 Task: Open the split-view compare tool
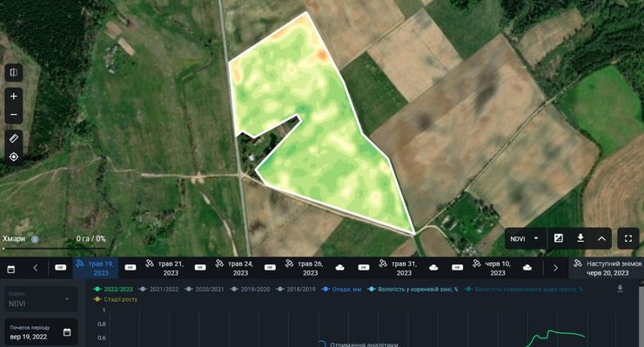[14, 73]
